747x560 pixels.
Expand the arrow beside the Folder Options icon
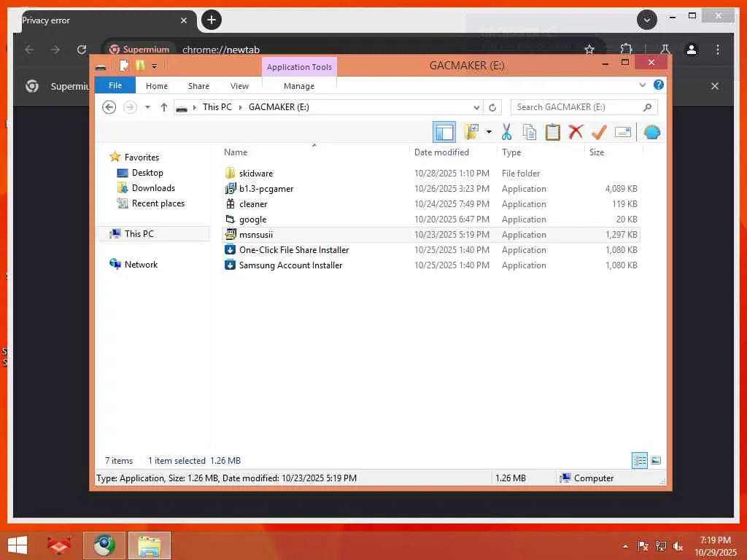pyautogui.click(x=489, y=132)
